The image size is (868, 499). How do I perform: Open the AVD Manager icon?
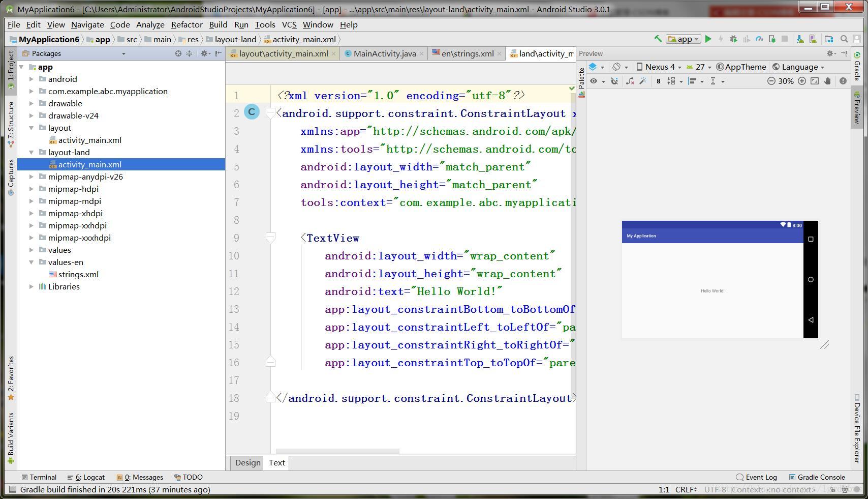[x=813, y=39]
